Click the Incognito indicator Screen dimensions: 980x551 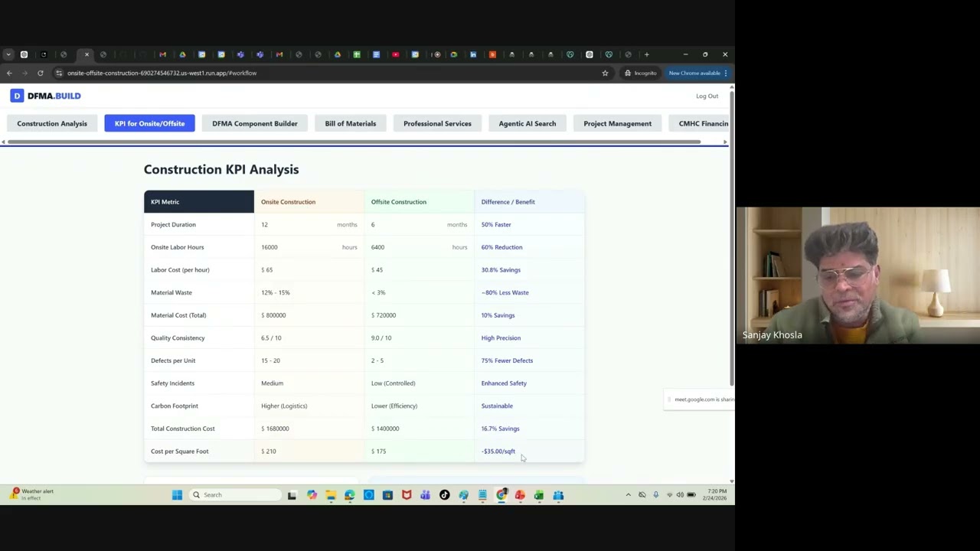640,73
